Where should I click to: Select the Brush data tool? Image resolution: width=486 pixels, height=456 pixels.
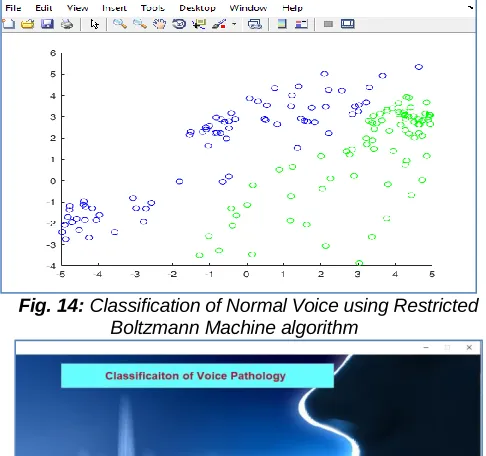click(219, 24)
